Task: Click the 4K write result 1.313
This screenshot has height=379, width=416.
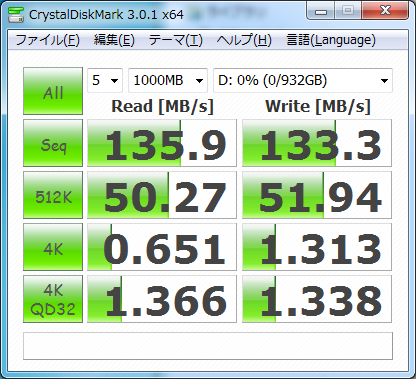Action: tap(317, 247)
